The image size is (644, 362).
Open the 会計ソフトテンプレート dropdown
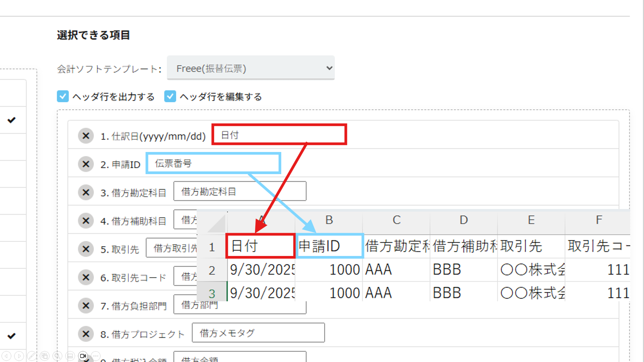pos(251,68)
